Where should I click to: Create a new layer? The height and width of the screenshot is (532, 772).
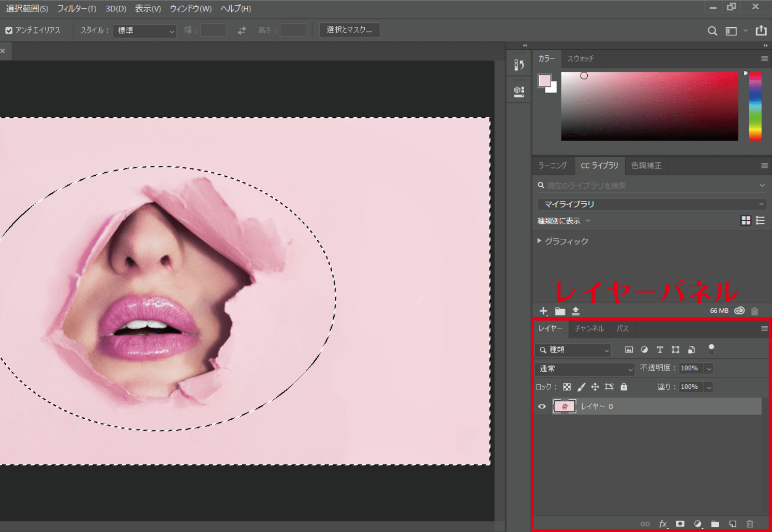(x=733, y=524)
